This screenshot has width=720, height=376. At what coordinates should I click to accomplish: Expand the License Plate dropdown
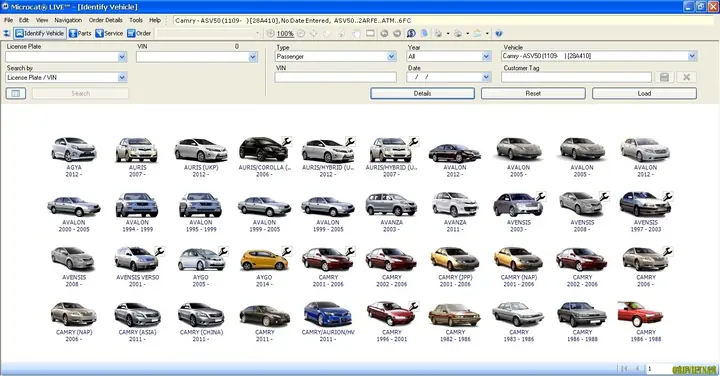pyautogui.click(x=122, y=57)
